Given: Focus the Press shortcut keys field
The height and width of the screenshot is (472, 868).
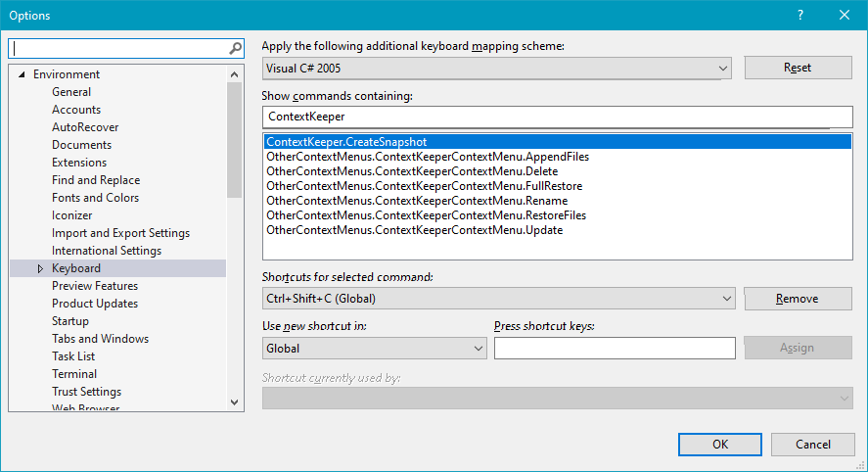Looking at the screenshot, I should pos(615,349).
